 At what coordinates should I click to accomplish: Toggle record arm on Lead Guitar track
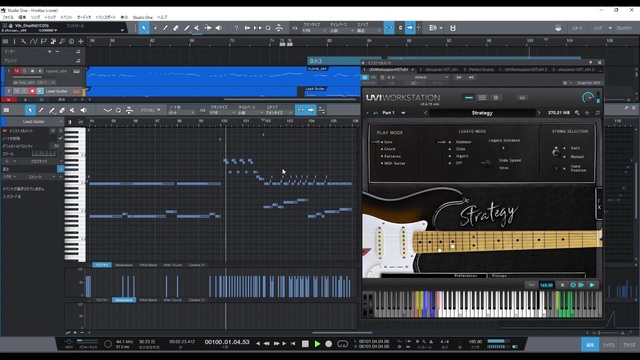pos(32,91)
